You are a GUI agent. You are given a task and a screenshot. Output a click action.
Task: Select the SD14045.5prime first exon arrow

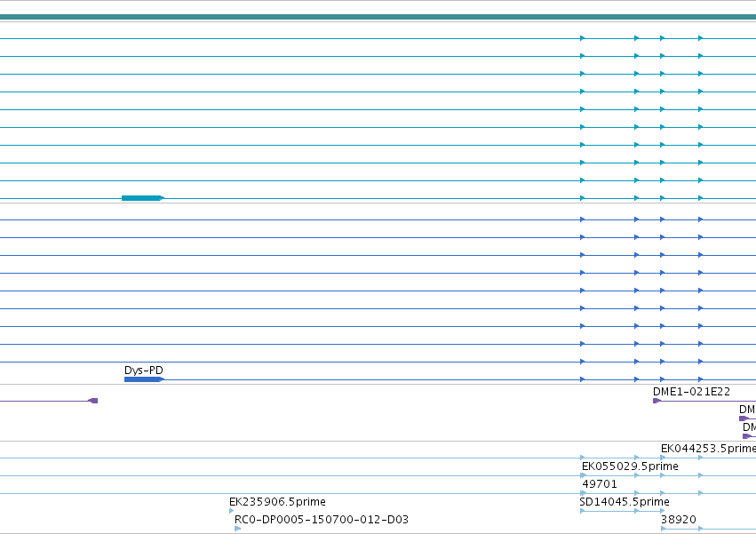(583, 511)
